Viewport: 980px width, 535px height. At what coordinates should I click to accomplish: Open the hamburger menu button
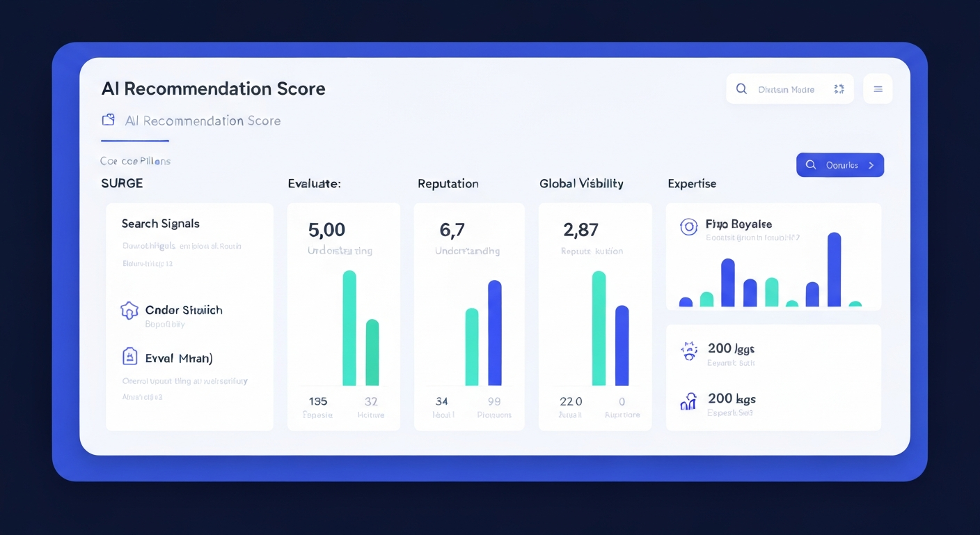click(x=878, y=89)
